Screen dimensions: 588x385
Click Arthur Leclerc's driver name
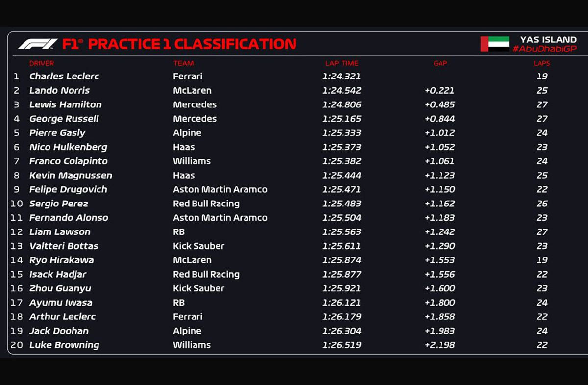(62, 317)
